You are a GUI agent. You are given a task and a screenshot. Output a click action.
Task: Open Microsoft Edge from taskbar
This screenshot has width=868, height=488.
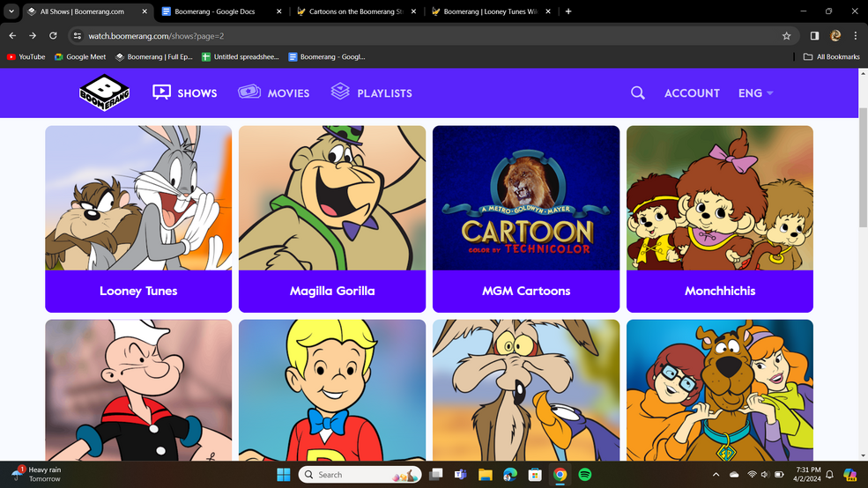click(x=510, y=475)
